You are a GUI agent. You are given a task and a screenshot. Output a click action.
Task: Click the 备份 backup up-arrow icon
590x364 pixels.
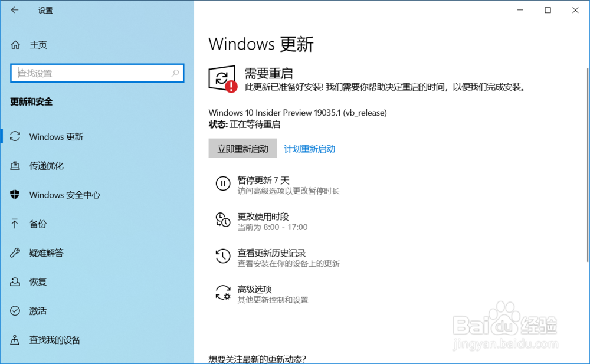point(15,224)
